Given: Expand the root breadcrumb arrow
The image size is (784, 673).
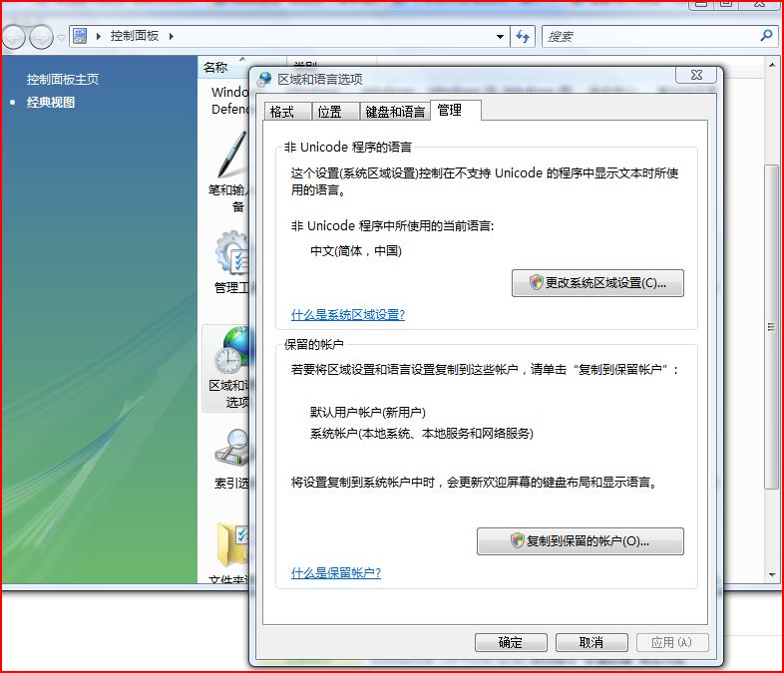Looking at the screenshot, I should pos(99,36).
